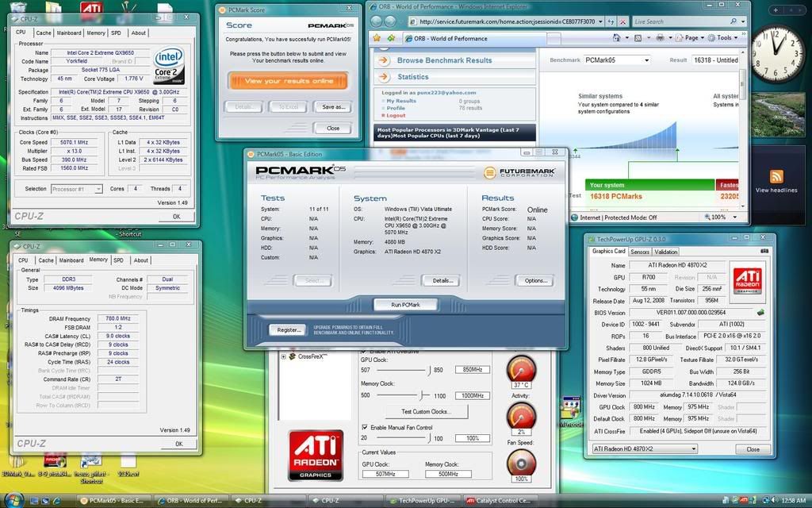812x508 pixels.
Task: Toggle the Enable Manual Fan Control checkbox
Action: tap(365, 427)
